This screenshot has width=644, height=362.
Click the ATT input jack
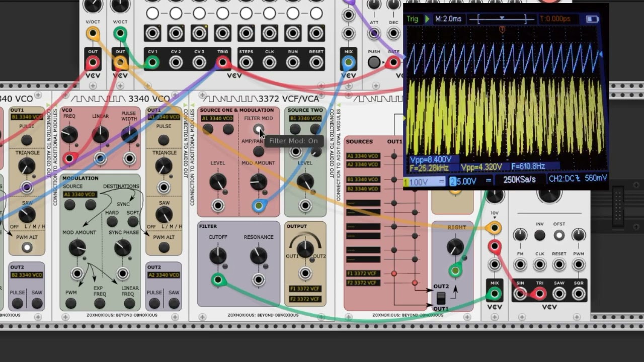[x=374, y=34]
